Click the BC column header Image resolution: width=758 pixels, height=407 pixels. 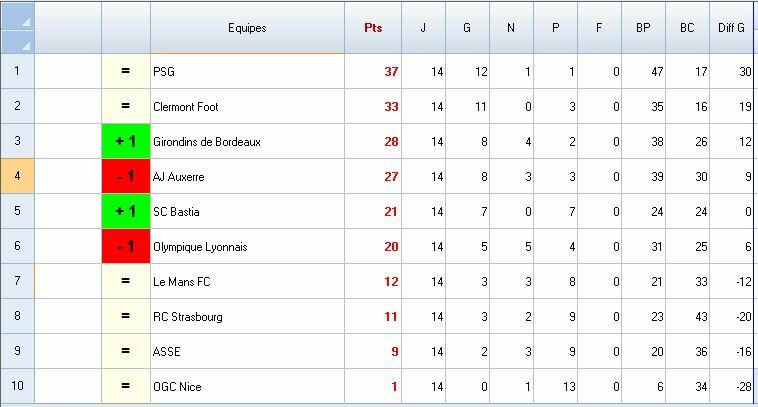coord(687,28)
